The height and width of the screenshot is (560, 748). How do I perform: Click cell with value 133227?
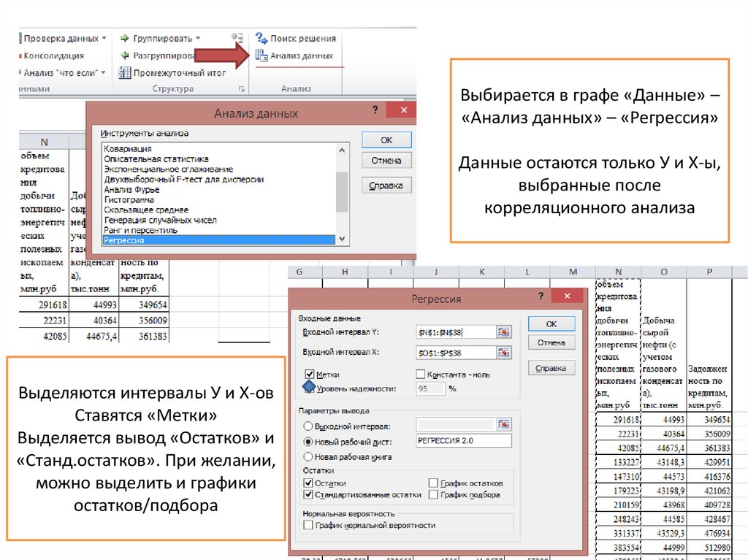coord(618,461)
